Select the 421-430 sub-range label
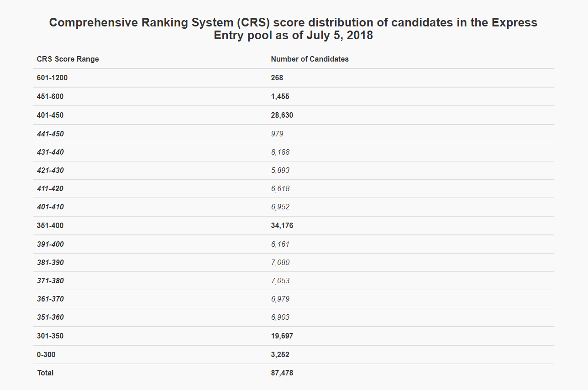This screenshot has height=390, width=588. (50, 171)
